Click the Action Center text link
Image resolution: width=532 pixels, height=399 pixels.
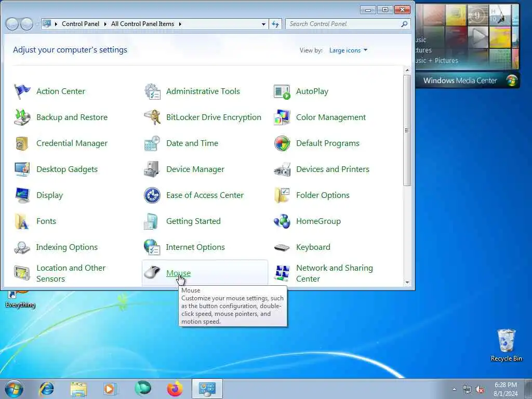[61, 91]
